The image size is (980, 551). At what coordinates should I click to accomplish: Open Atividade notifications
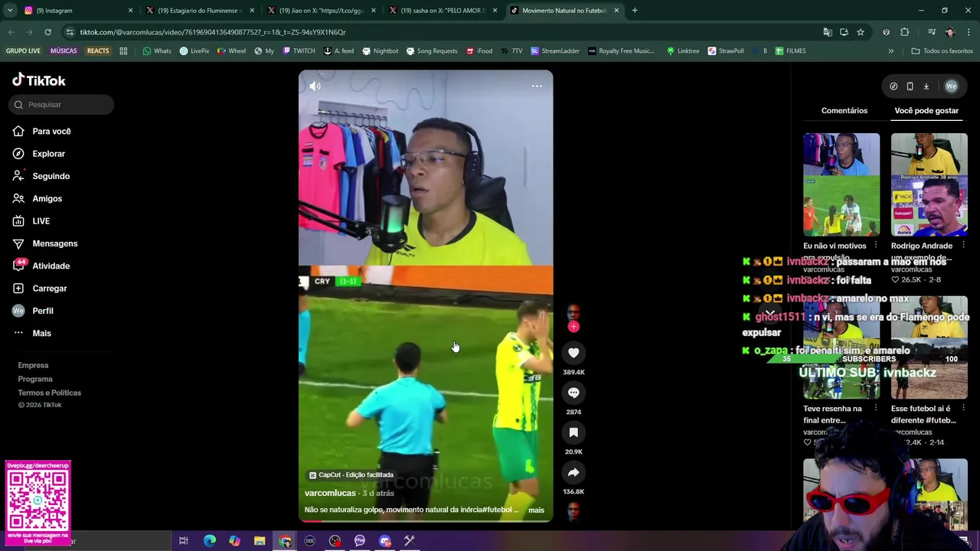pos(51,266)
